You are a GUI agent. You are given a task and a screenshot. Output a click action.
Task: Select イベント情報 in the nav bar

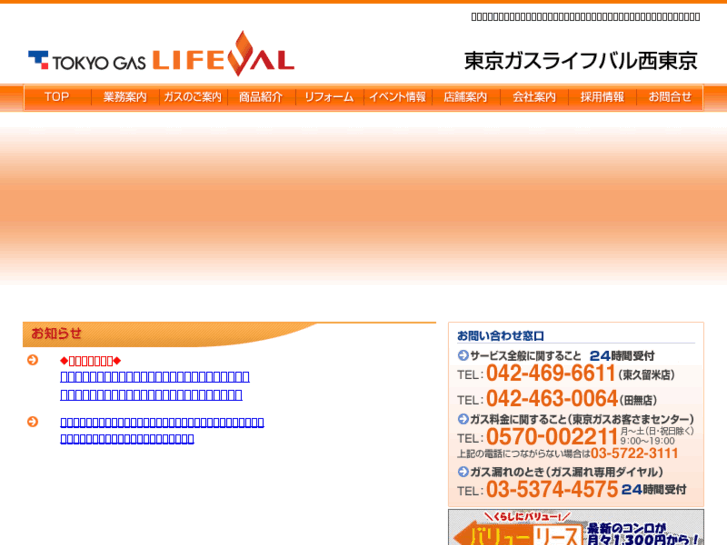(x=397, y=97)
